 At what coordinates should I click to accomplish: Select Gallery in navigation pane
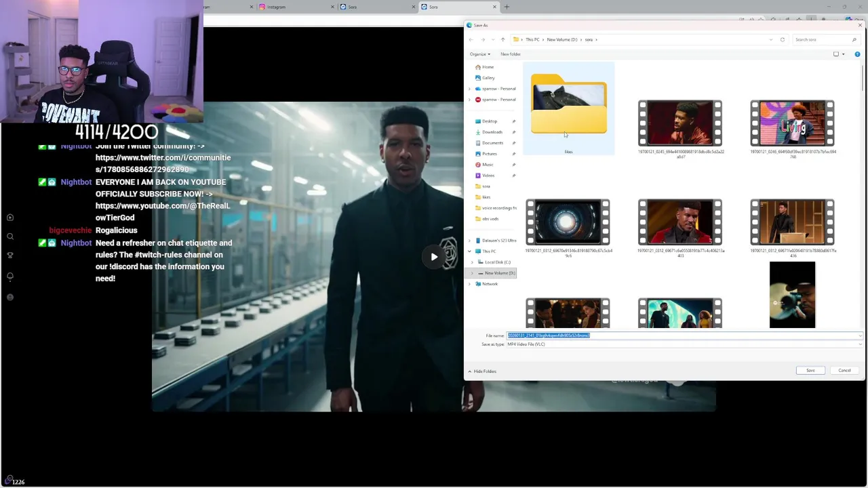pos(485,78)
